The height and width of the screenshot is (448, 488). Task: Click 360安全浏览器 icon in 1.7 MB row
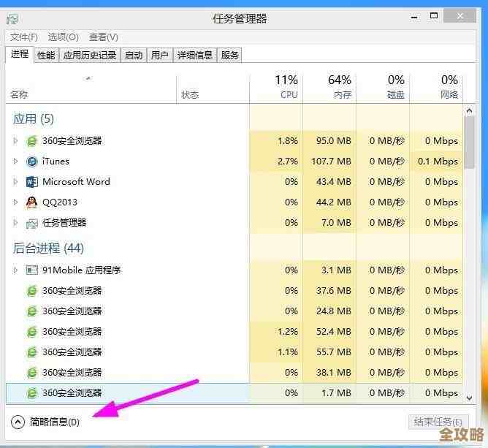click(31, 393)
